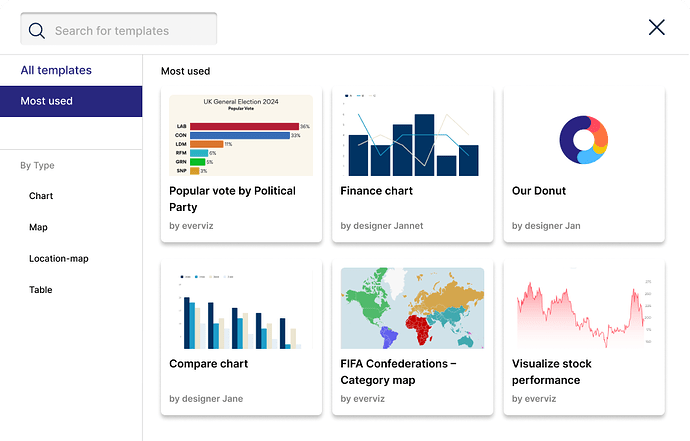Filter templates by Chart type
Screen dimensions: 690x441
tap(41, 196)
